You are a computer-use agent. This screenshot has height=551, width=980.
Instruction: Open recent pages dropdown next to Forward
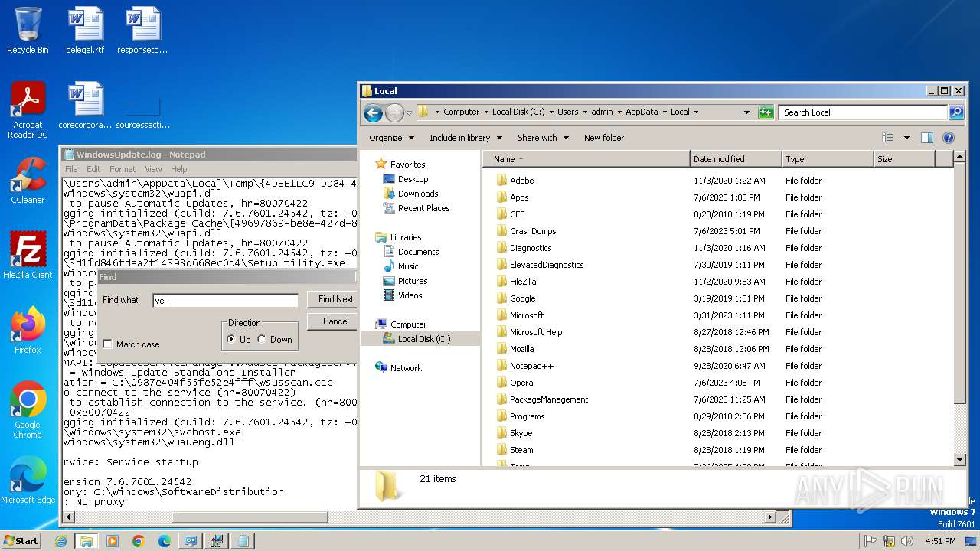[x=409, y=113]
